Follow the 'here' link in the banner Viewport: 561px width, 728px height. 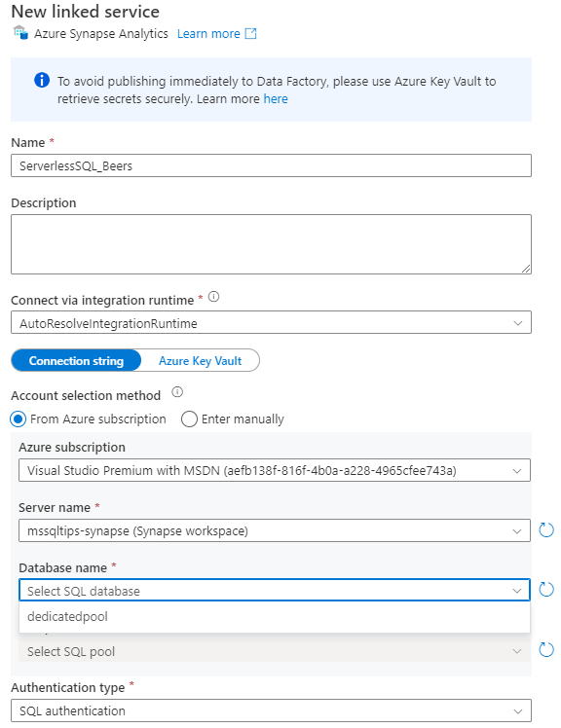[276, 99]
